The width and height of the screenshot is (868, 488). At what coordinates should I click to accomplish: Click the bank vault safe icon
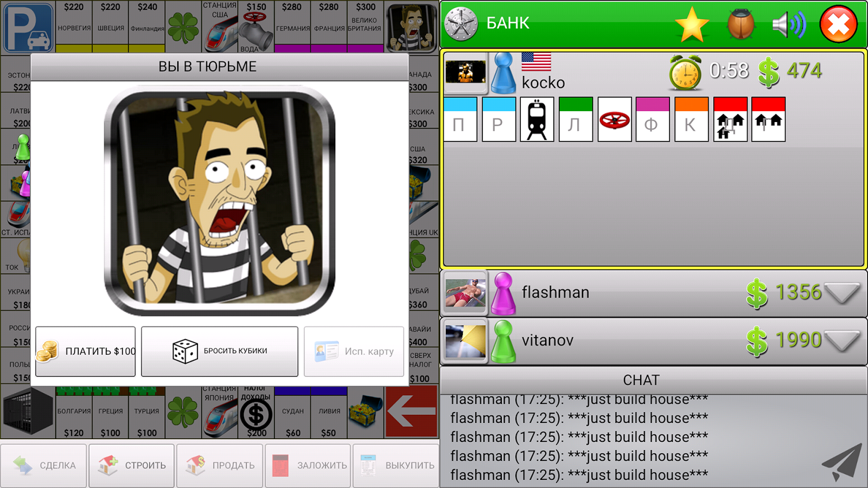tap(461, 24)
